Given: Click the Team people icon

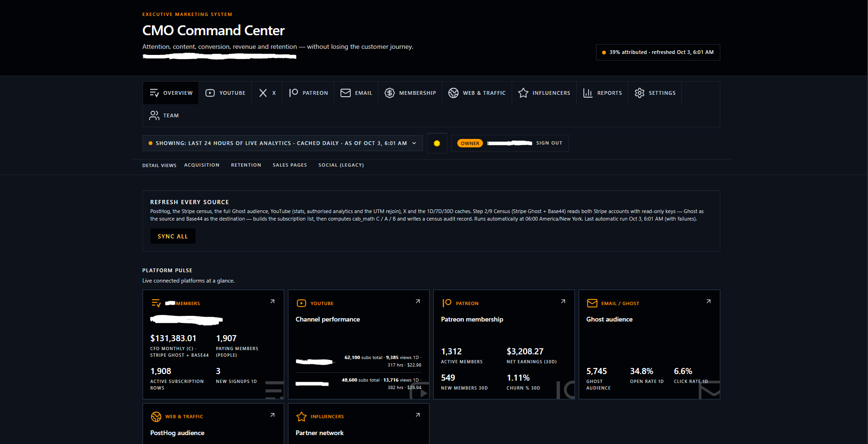Looking at the screenshot, I should (154, 115).
